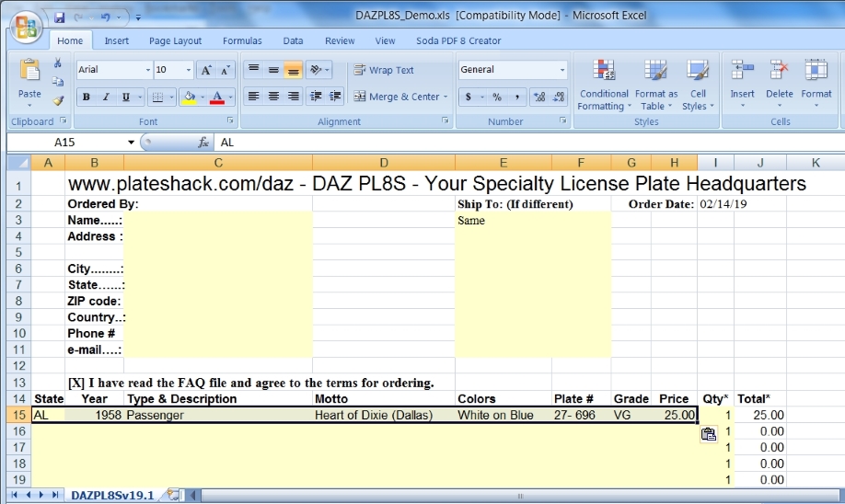Click the Increase Indent icon
Screen dimensions: 845x504
(x=335, y=97)
